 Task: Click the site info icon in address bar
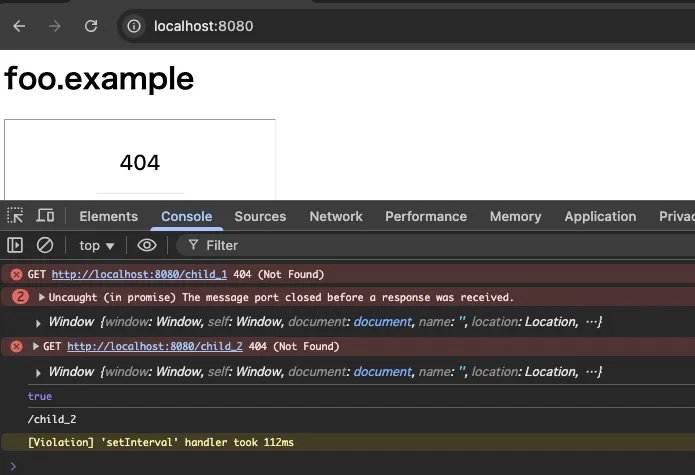tap(135, 26)
